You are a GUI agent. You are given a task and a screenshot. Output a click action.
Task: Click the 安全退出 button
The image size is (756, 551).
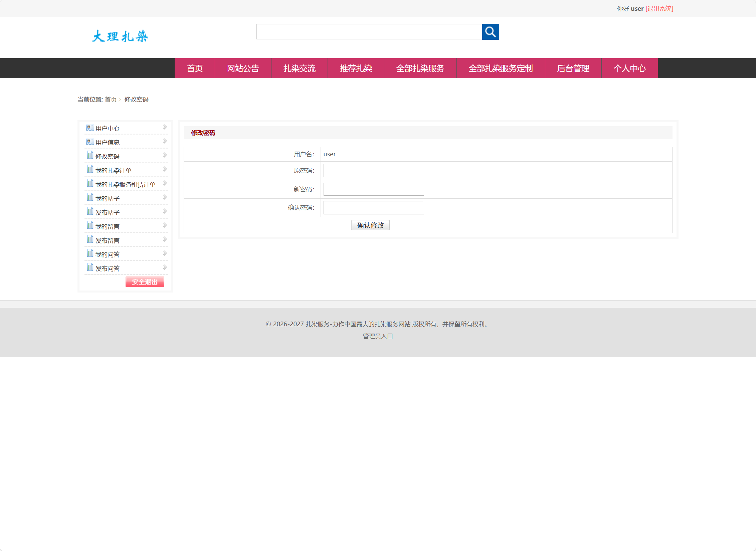click(145, 282)
